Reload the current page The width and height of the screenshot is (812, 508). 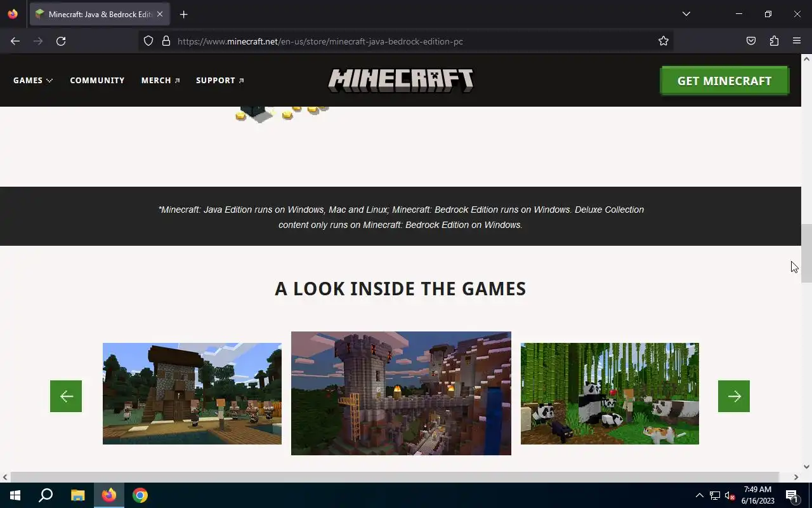(x=61, y=41)
